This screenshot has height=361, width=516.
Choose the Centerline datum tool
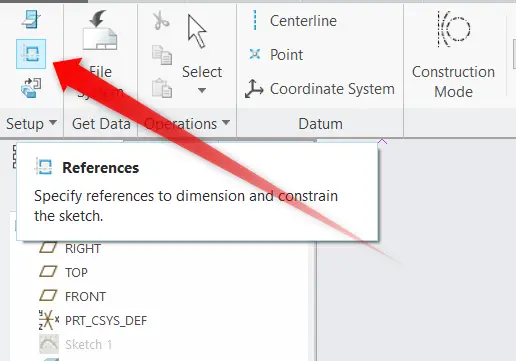click(x=293, y=21)
